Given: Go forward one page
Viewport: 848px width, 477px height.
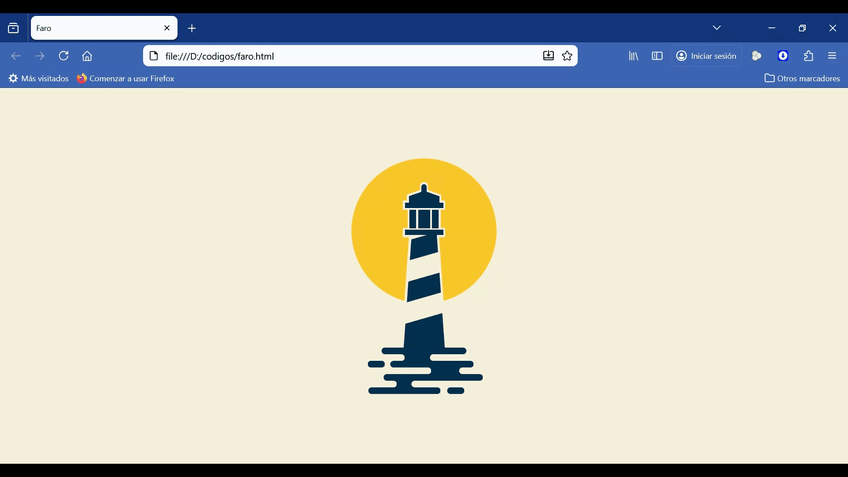Looking at the screenshot, I should [x=39, y=56].
